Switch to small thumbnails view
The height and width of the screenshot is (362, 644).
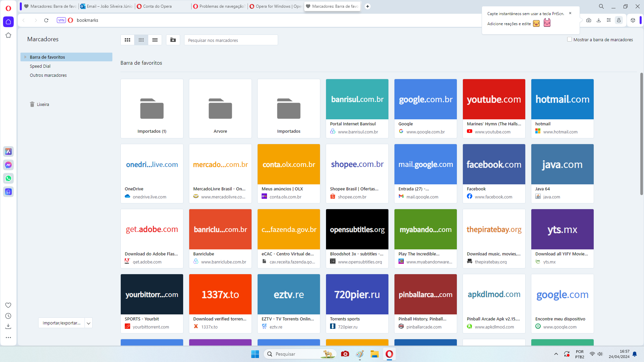tap(141, 40)
